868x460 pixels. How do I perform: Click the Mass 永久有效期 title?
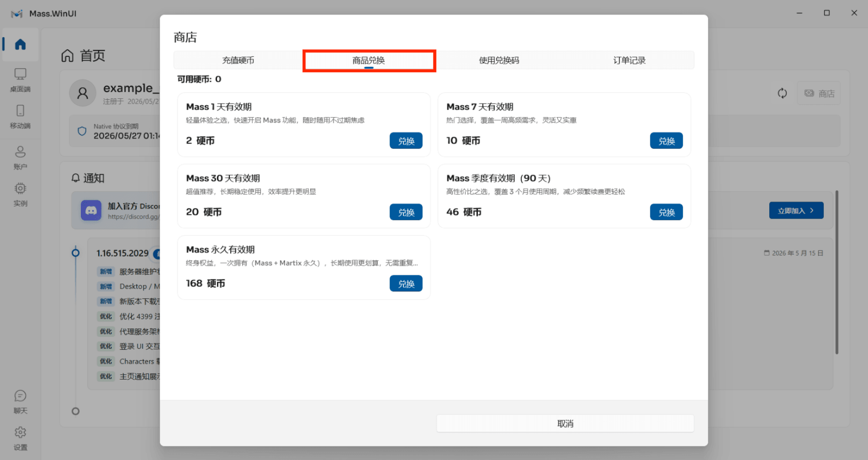(x=220, y=250)
